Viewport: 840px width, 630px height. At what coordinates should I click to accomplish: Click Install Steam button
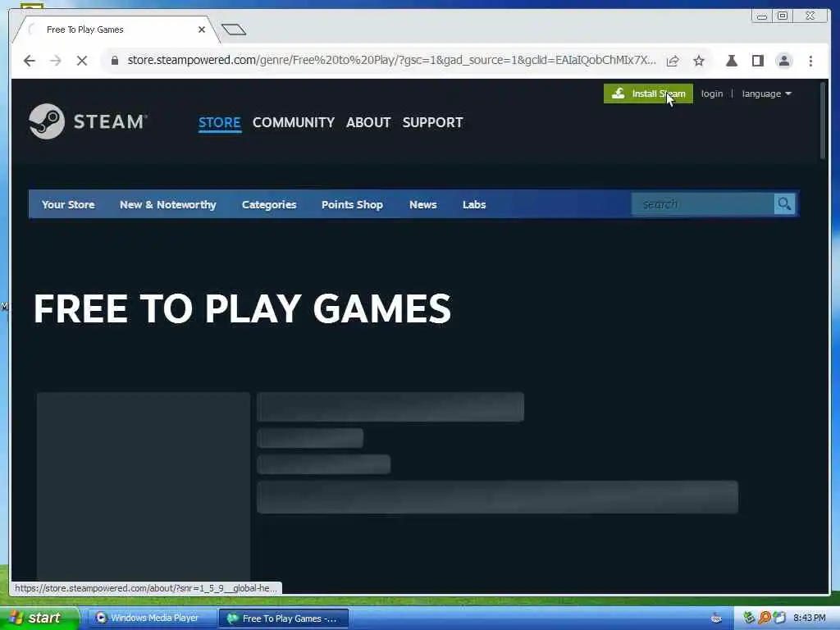648,94
